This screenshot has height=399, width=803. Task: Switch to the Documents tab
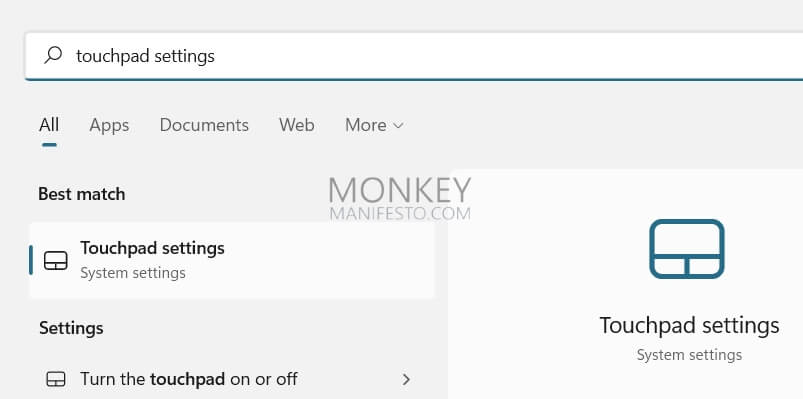point(204,125)
